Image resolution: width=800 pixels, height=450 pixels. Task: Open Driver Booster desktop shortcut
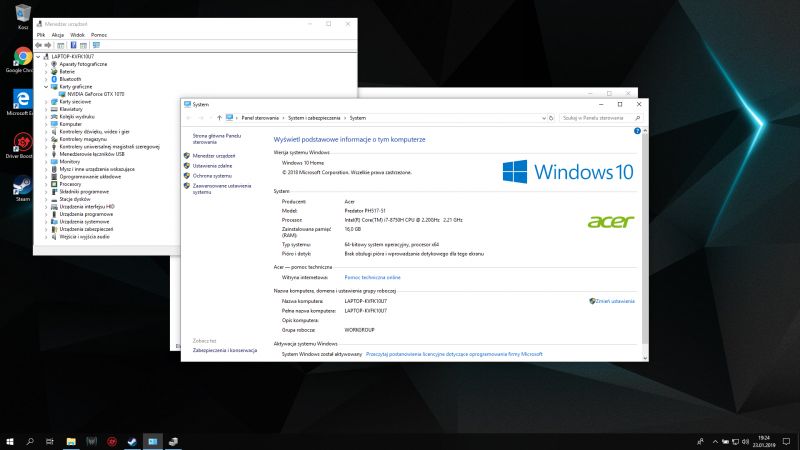click(21, 145)
